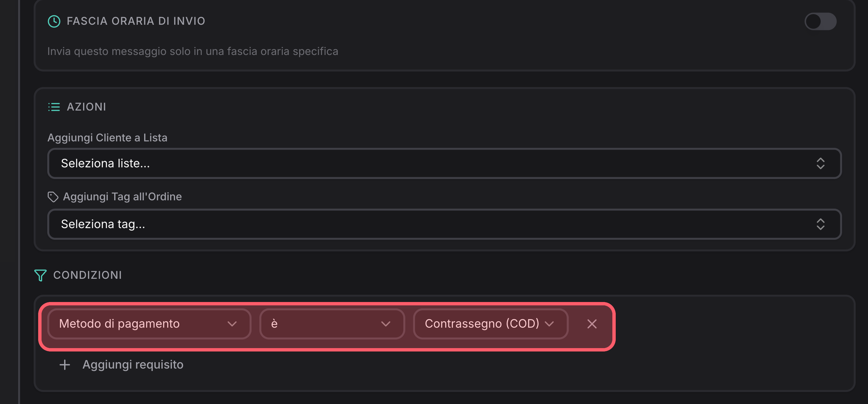
Task: Click the up-down arrows in Seleziona tag
Action: 820,224
